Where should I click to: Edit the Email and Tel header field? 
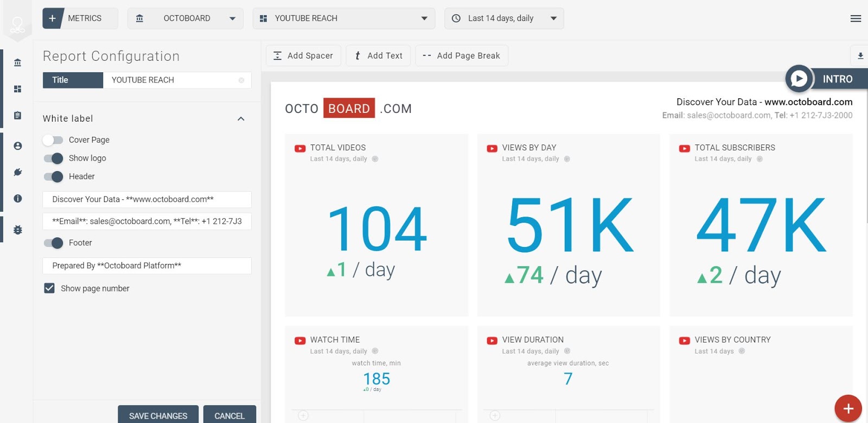(147, 222)
